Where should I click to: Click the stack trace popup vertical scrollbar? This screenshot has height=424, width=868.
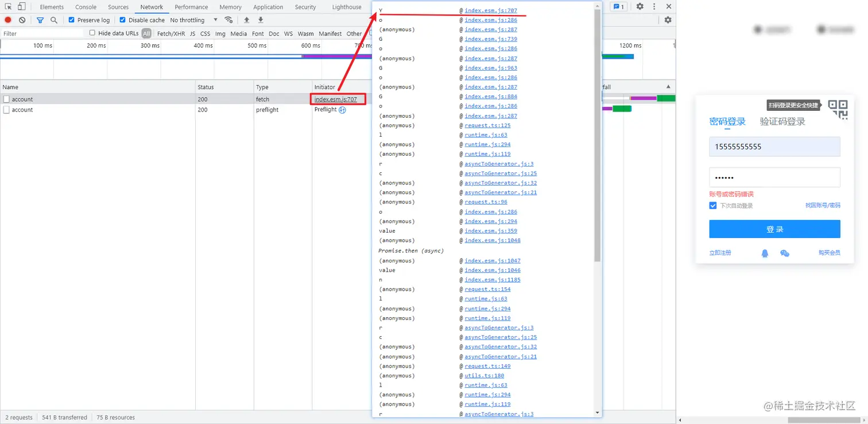[598, 136]
